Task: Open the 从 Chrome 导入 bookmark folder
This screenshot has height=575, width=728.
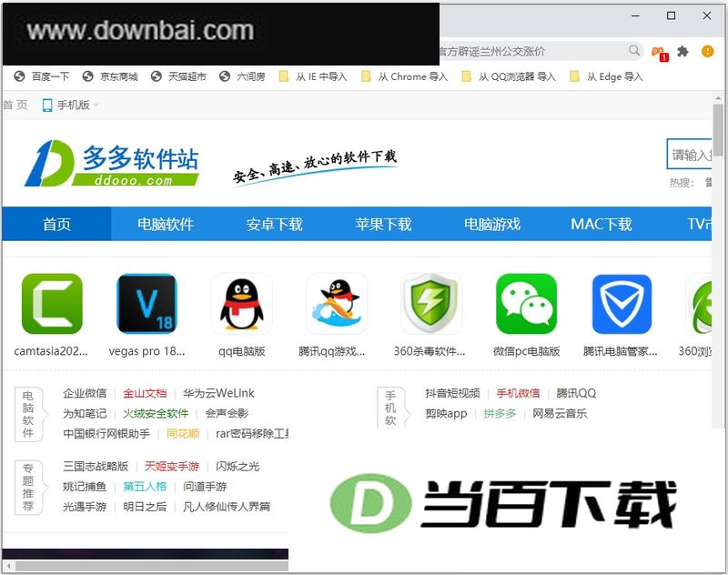Action: pos(404,76)
